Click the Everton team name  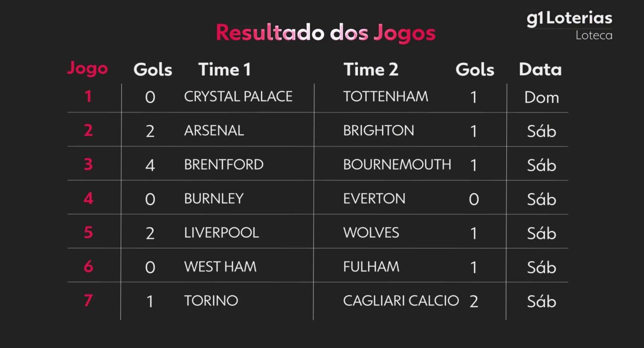[374, 199]
